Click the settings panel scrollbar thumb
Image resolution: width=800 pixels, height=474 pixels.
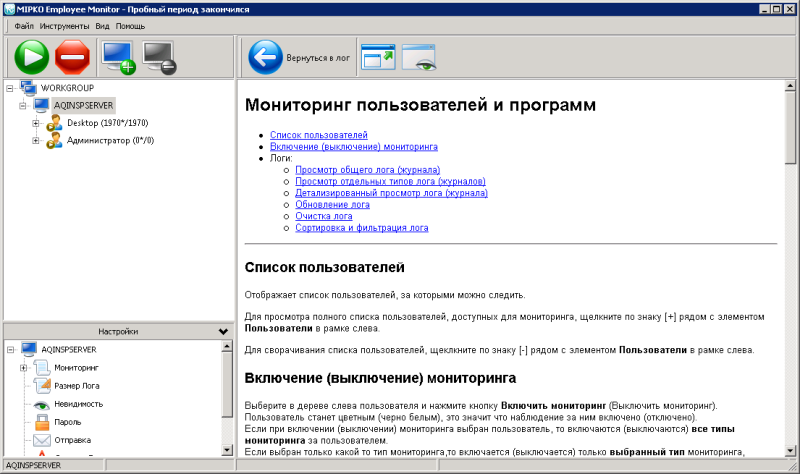(227, 385)
